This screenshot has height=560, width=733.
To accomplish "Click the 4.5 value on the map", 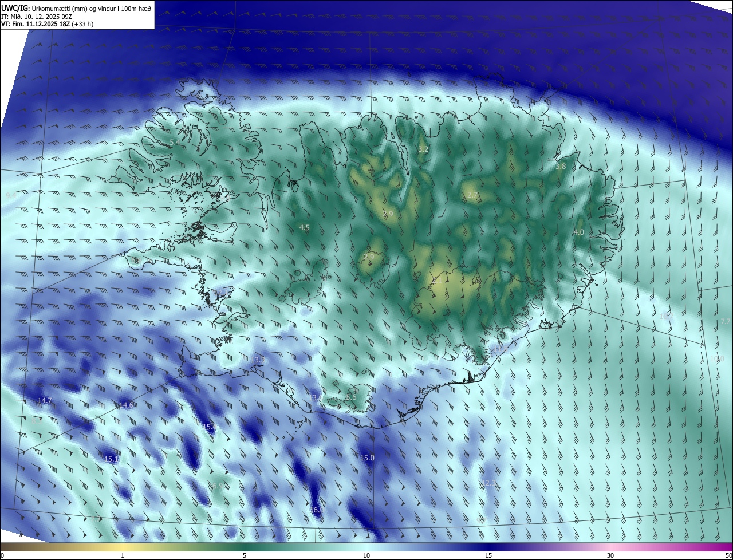I will pyautogui.click(x=305, y=227).
